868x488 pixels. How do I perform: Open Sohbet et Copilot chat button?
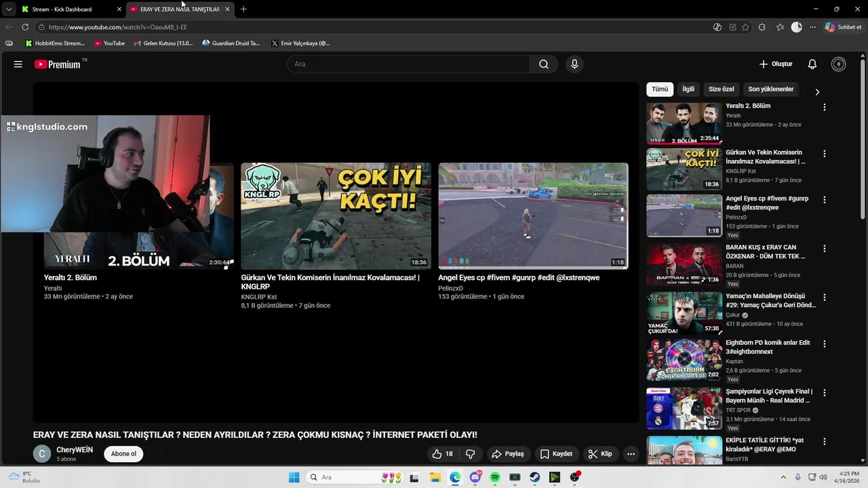(843, 27)
